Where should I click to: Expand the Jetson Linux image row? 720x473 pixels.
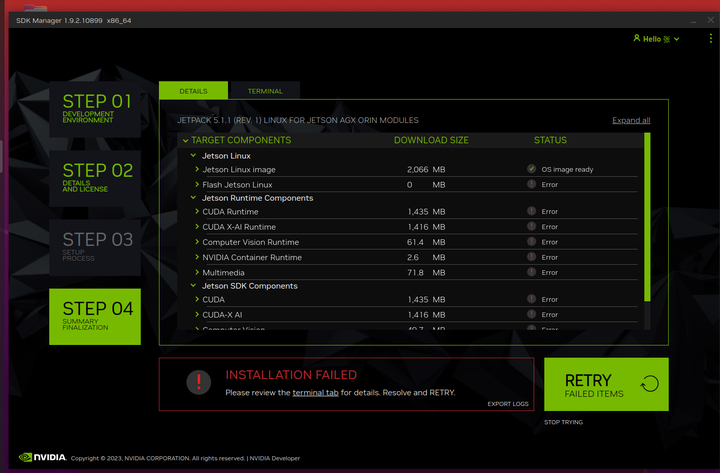click(x=197, y=169)
